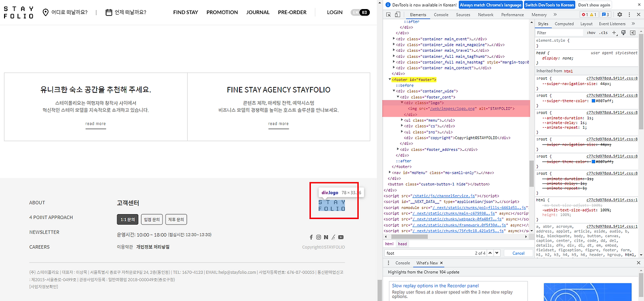Click the swiper-theme-color blue swatch
Viewport: 644px width, 301px height.
(x=594, y=101)
